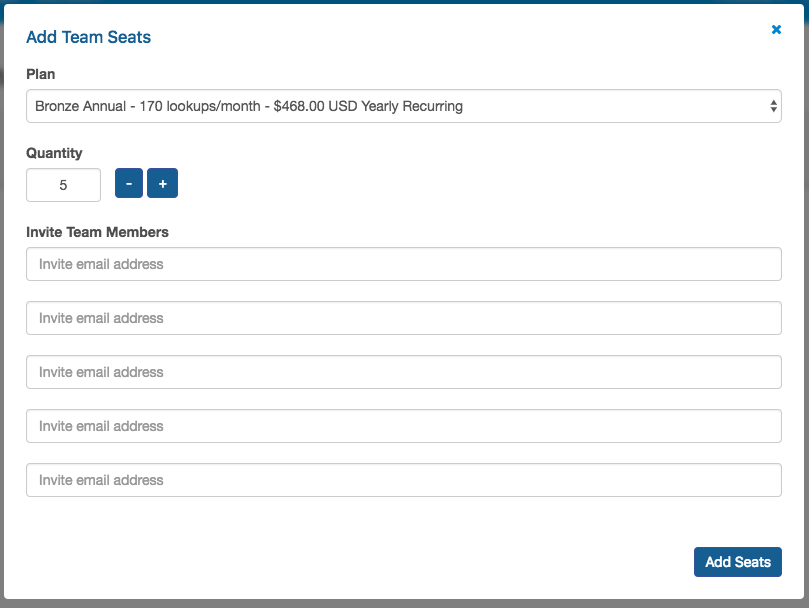Screen dimensions: 809x608
Task: Click the $468.00 USD Yearly Recurring text
Action: 368,106
